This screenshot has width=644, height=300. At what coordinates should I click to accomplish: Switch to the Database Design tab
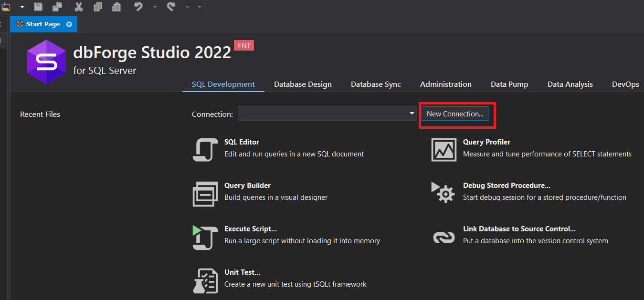303,84
